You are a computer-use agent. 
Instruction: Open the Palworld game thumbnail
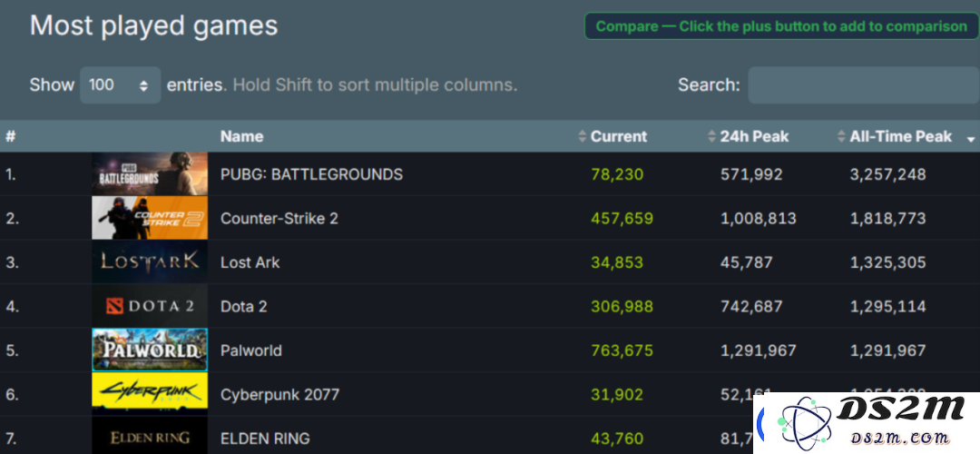pos(150,350)
